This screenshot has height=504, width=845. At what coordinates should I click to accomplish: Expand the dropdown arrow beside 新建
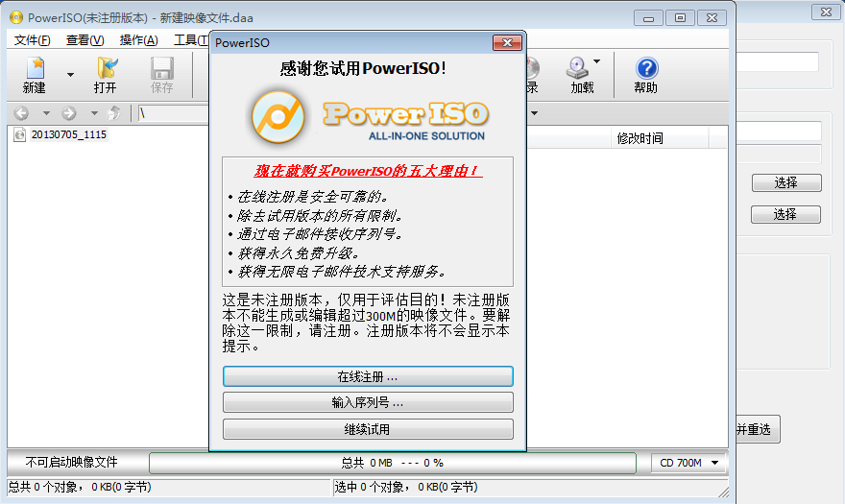pos(70,75)
